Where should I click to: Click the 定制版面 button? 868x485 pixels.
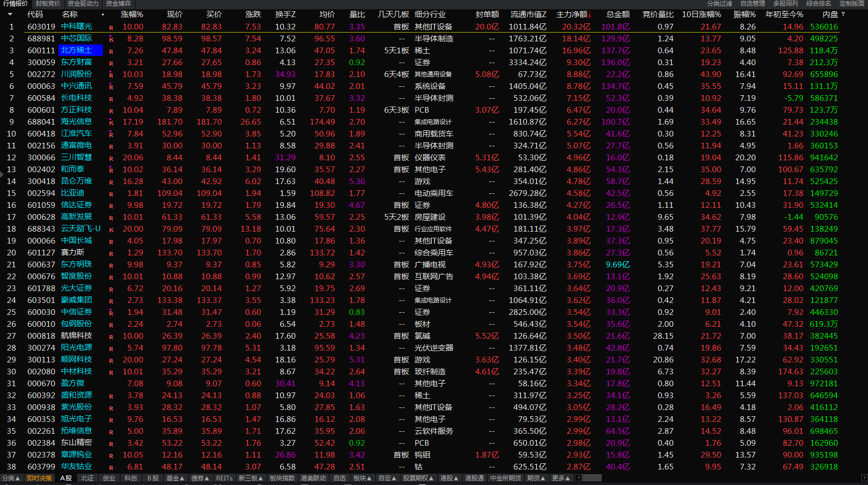(852, 4)
